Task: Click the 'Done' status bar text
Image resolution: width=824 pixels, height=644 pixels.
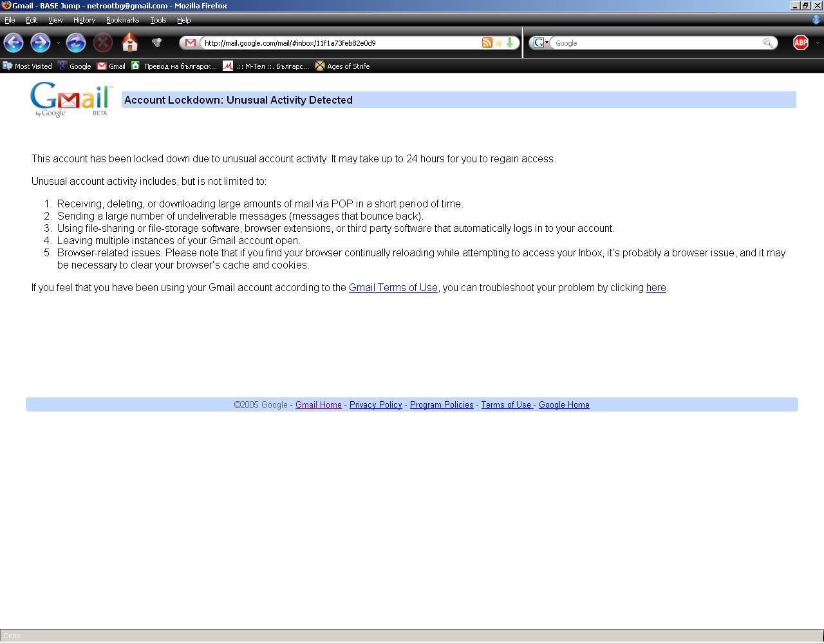Action: [x=12, y=636]
